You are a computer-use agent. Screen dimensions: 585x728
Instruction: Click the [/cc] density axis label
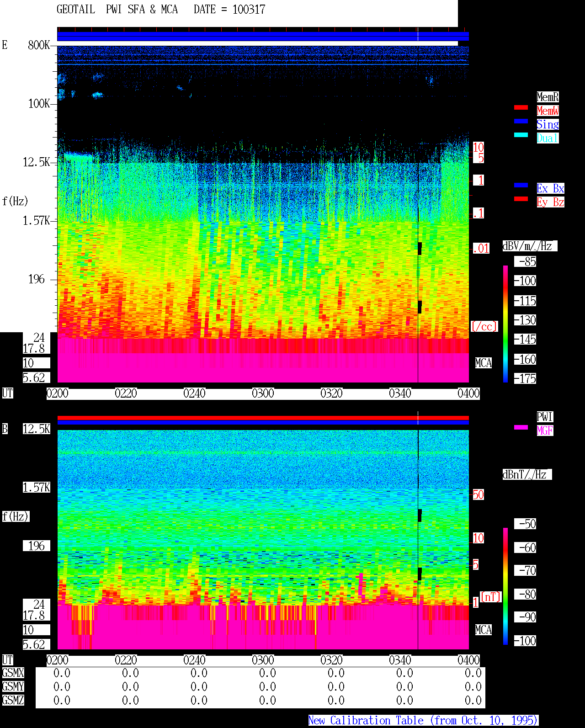484,327
